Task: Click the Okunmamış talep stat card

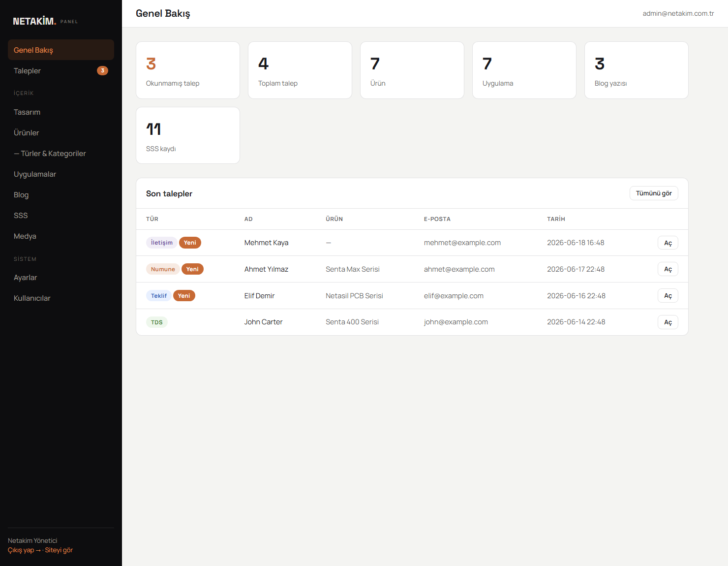Action: (188, 70)
